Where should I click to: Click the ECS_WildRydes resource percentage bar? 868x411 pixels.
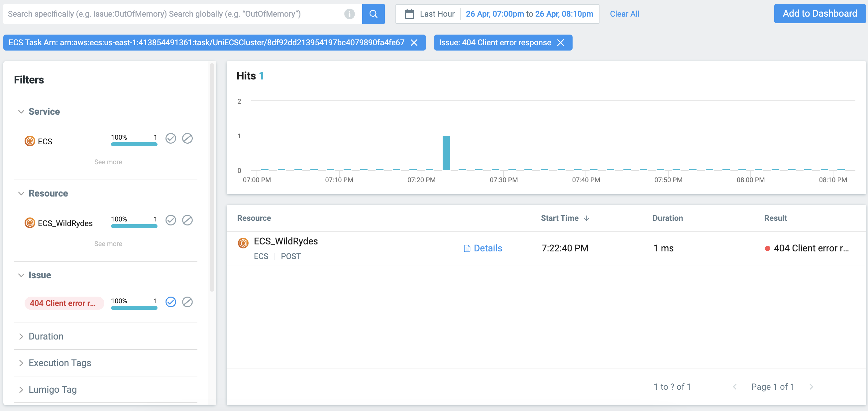pos(134,226)
